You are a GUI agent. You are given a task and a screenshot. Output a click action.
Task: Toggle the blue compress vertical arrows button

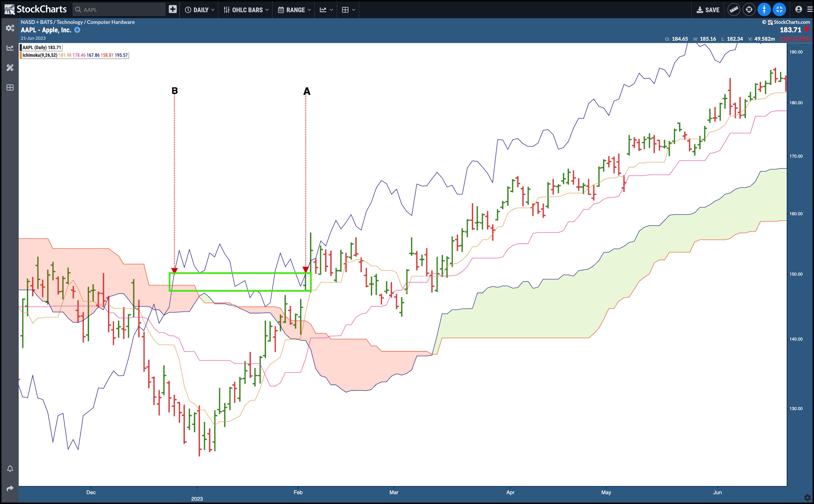click(x=764, y=10)
